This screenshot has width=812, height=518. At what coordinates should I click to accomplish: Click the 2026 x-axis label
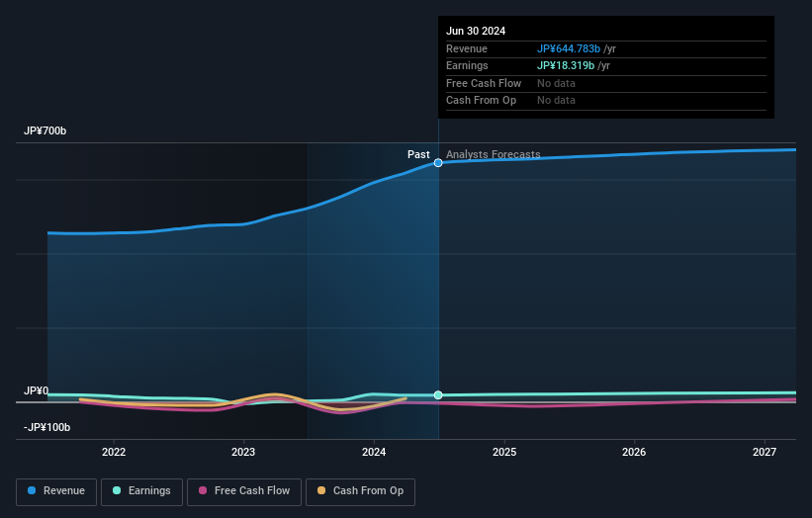coord(634,452)
